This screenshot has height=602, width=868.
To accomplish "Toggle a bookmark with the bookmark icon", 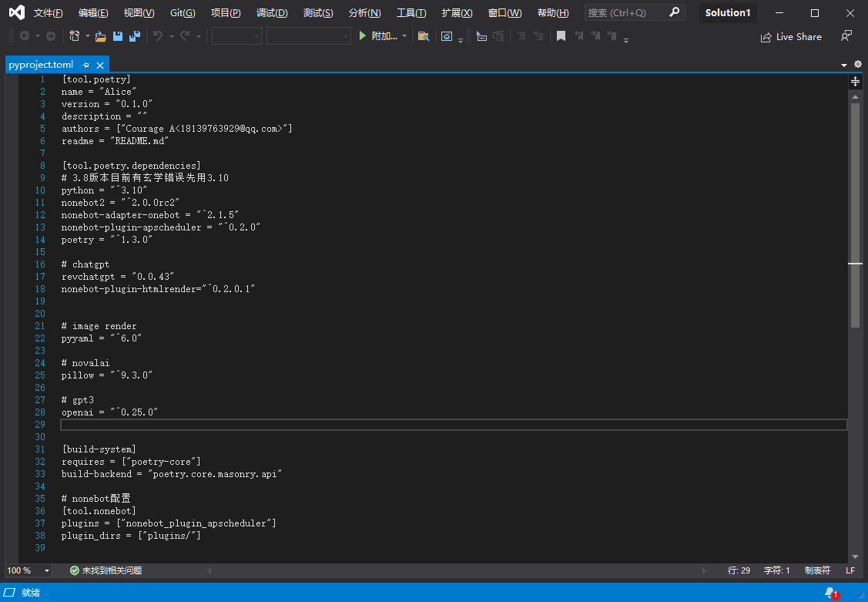I will (x=561, y=36).
